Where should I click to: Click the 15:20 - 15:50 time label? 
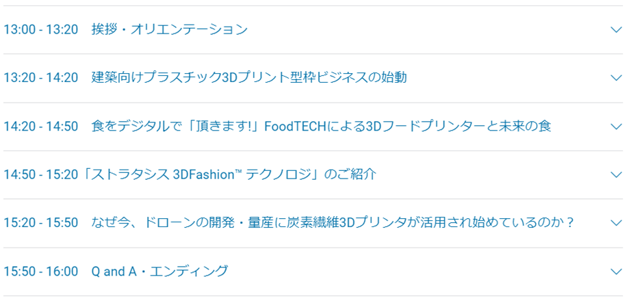(40, 223)
